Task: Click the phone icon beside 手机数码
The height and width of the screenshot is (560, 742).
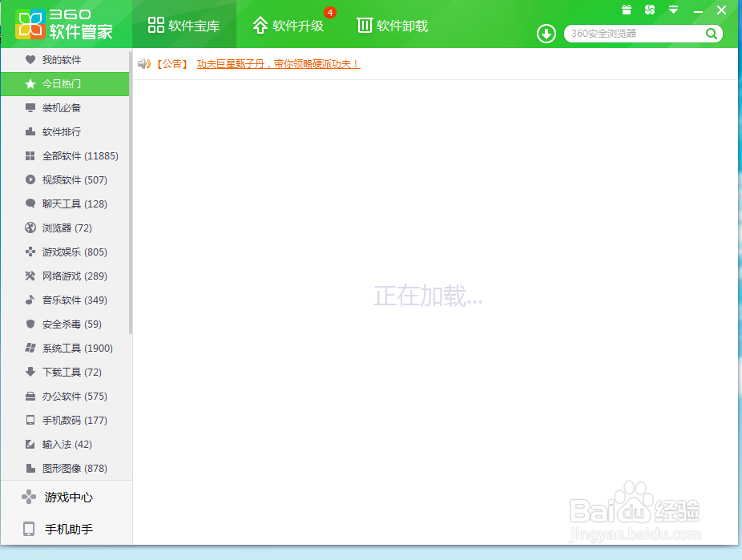Action: (30, 420)
